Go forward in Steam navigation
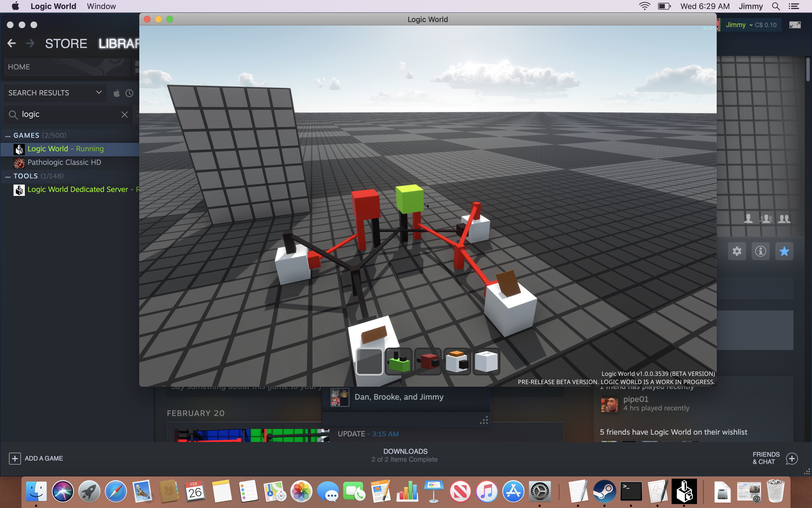Screen dimensions: 812x508 (30, 43)
